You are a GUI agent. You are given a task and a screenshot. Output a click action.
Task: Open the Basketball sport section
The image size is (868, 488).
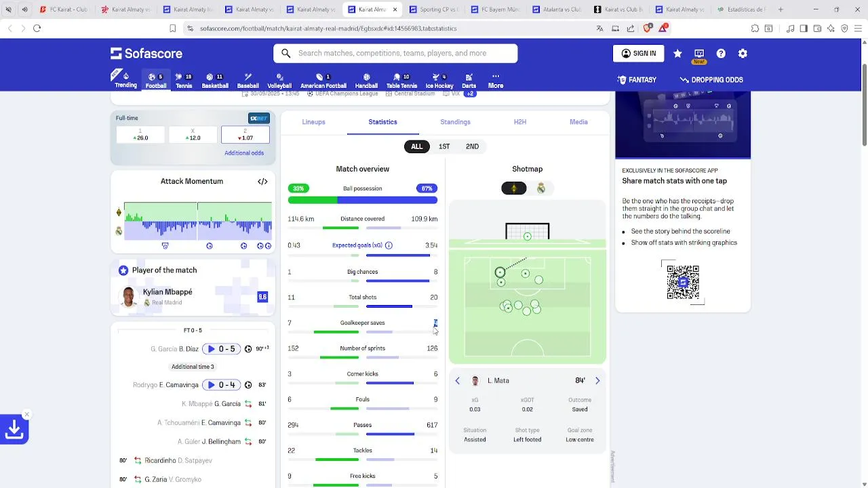215,80
